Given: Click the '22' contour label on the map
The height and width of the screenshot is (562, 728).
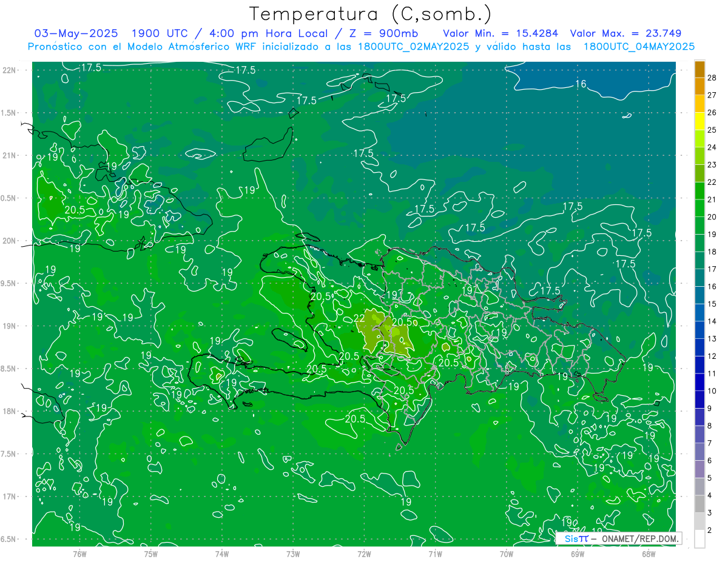Looking at the screenshot, I should pyautogui.click(x=359, y=318).
